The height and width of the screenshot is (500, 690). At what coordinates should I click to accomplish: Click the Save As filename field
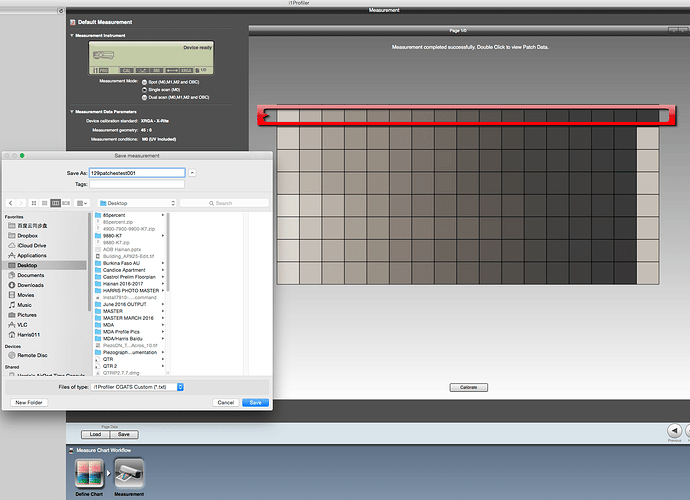[x=137, y=173]
